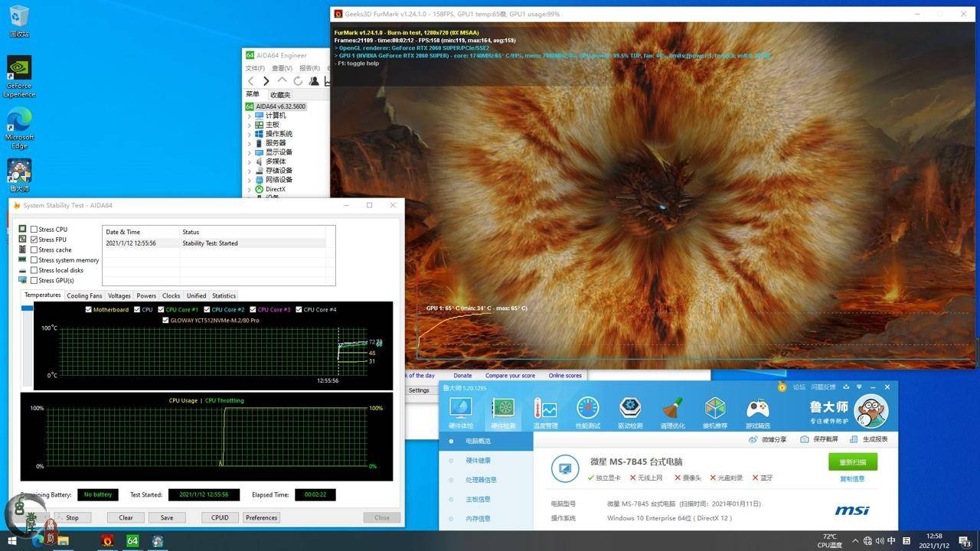Click CPUID button in Stability Test
The image size is (980, 551).
220,517
